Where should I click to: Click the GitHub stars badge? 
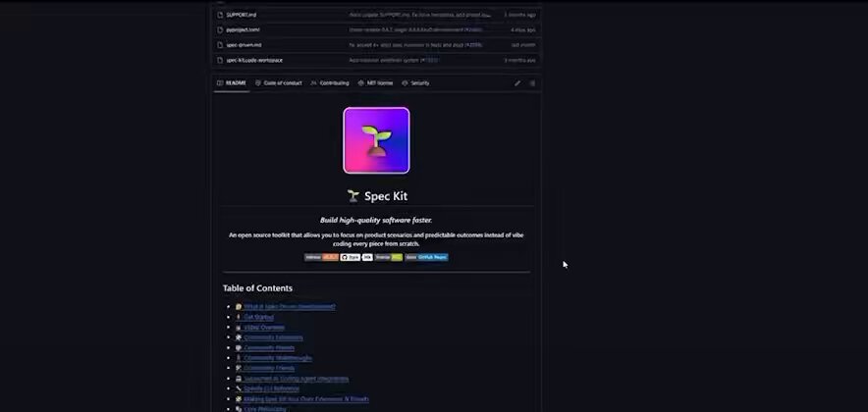point(356,257)
